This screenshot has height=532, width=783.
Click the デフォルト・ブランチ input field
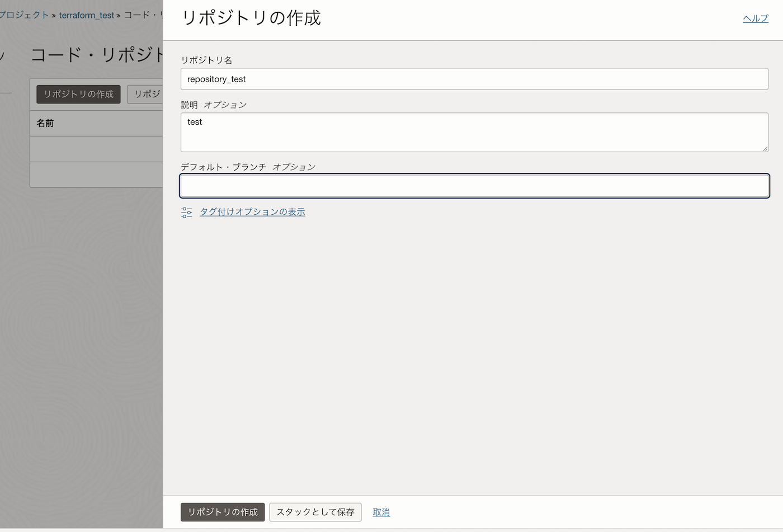tap(474, 186)
